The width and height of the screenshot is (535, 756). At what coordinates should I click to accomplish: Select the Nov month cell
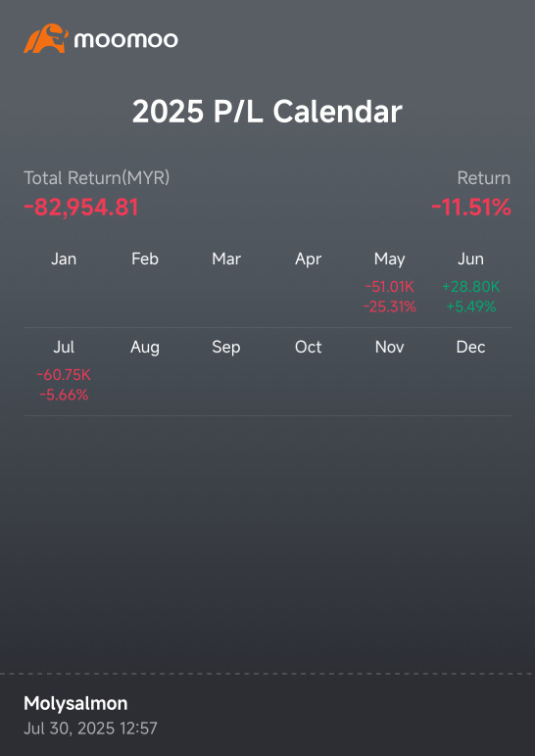tap(389, 372)
